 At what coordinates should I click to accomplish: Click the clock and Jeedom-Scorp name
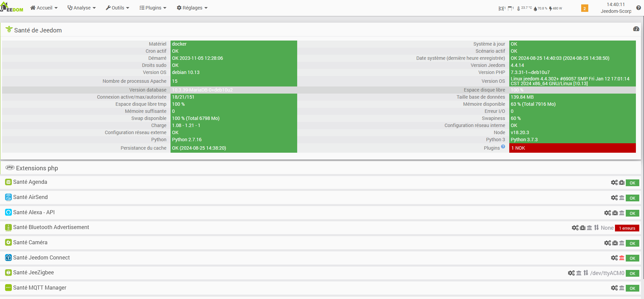616,8
